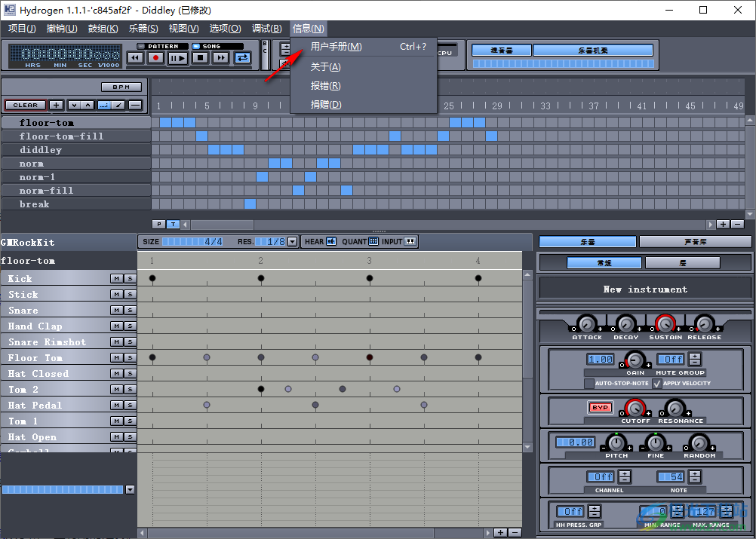Viewport: 756px width, 539px height.
Task: Click the CLEAR button
Action: pos(26,105)
